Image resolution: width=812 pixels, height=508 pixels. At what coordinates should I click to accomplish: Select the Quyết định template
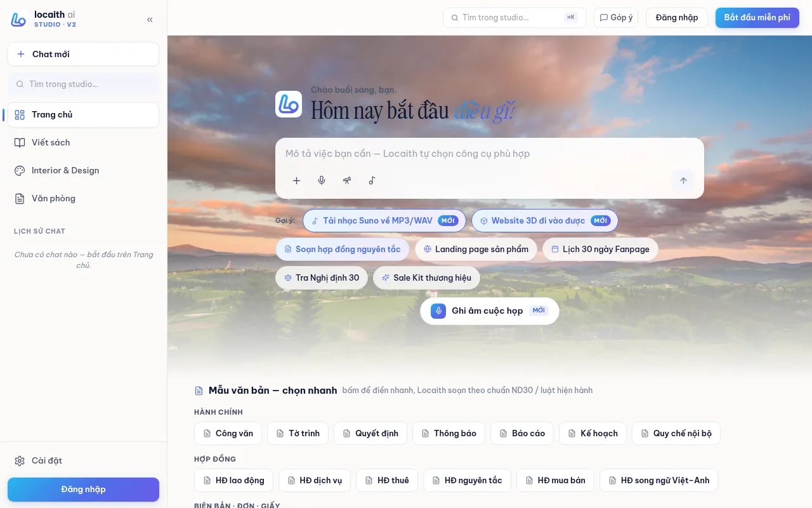(370, 433)
